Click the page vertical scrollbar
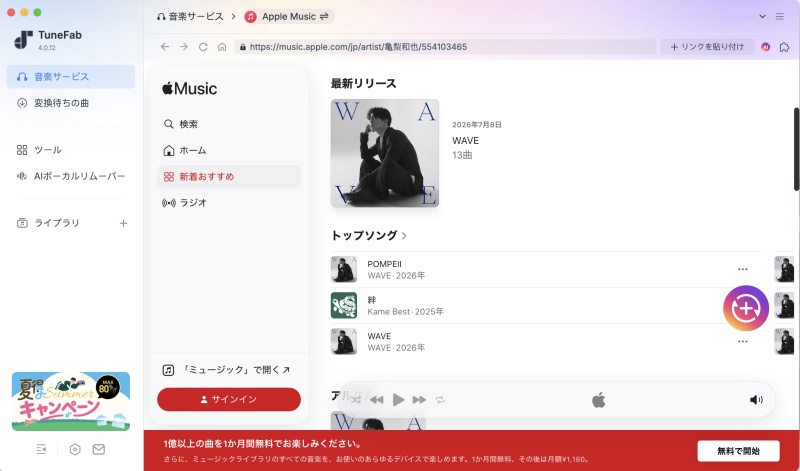This screenshot has width=800, height=471. point(796,149)
